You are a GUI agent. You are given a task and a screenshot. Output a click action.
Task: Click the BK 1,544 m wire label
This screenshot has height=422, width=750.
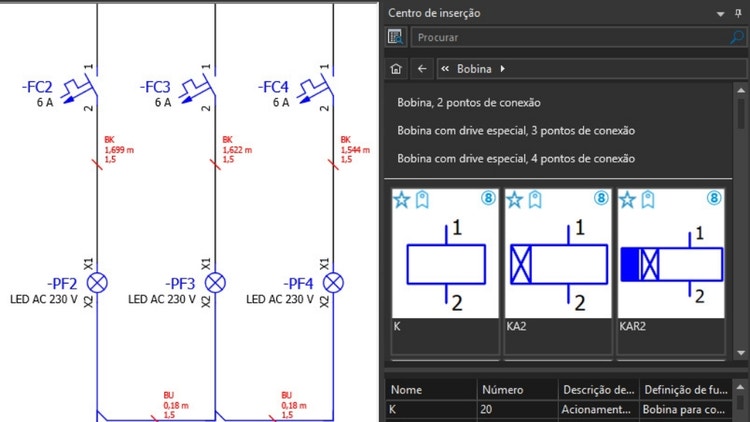point(355,150)
